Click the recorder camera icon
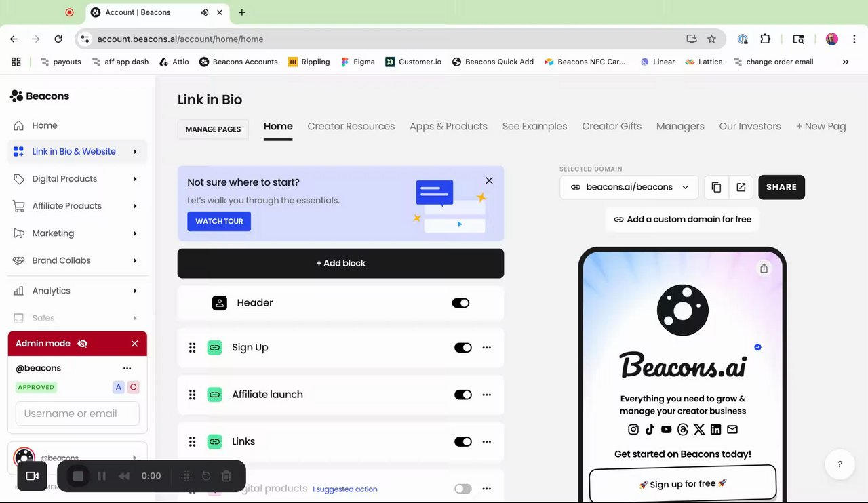The image size is (868, 503). [x=32, y=476]
